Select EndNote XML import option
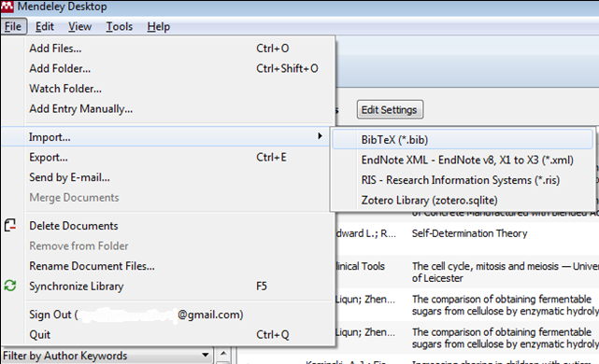Image resolution: width=599 pixels, height=364 pixels. click(x=463, y=160)
